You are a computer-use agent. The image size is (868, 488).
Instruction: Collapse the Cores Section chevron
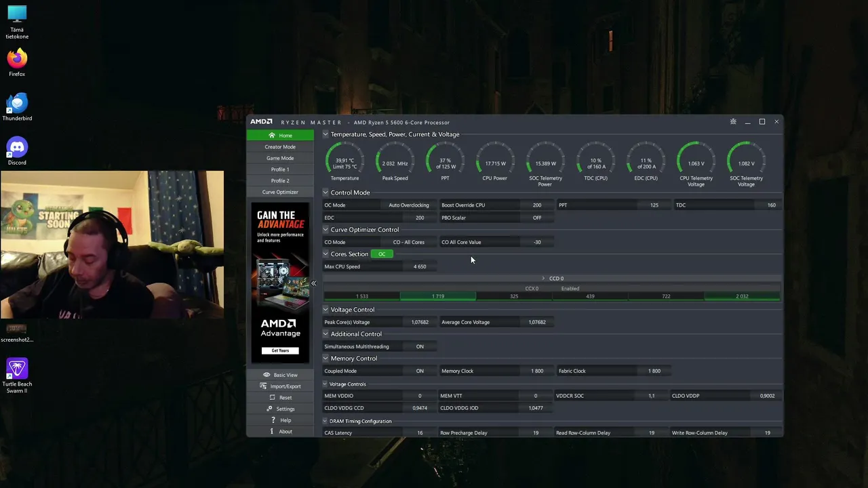(x=325, y=254)
